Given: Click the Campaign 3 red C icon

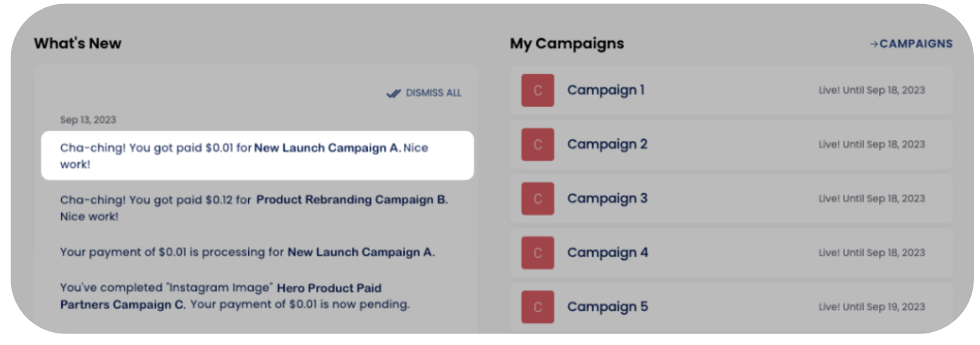Looking at the screenshot, I should tap(538, 198).
